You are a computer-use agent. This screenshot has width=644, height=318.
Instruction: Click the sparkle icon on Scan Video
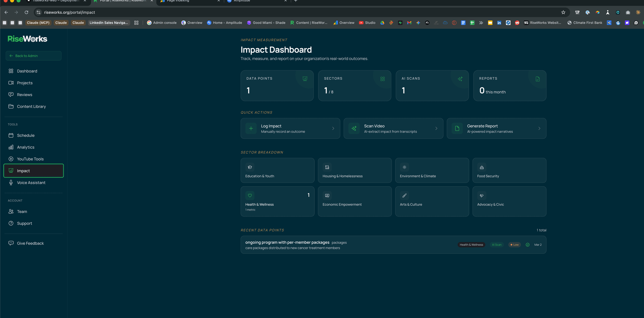coord(354,128)
